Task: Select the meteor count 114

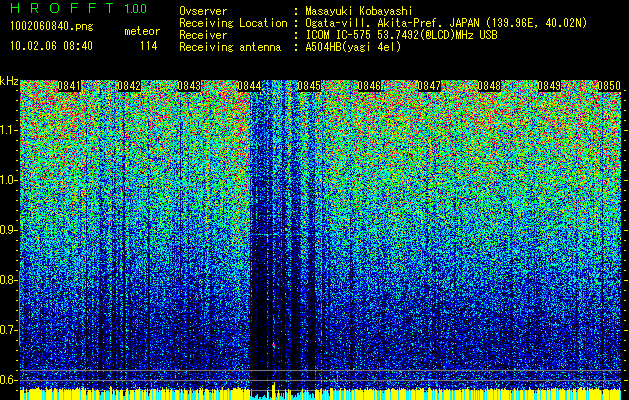Action: point(148,46)
